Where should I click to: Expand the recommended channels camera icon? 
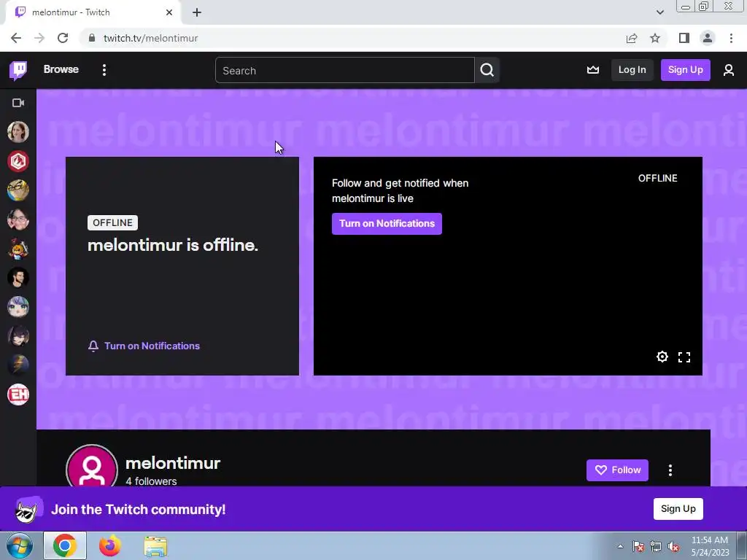(18, 103)
